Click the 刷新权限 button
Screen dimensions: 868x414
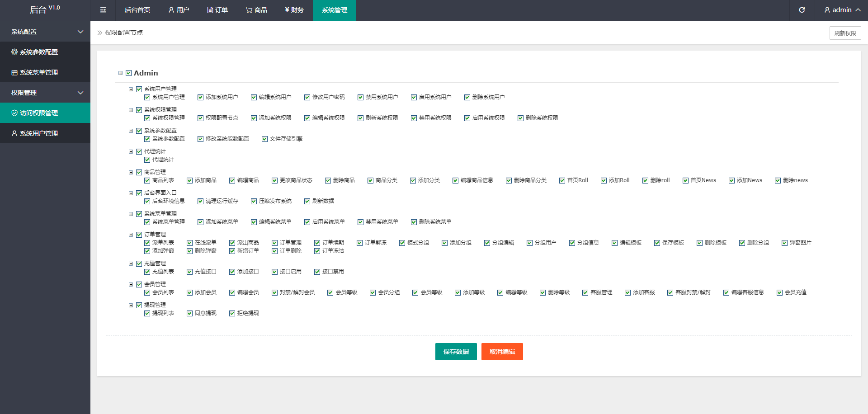click(x=844, y=33)
